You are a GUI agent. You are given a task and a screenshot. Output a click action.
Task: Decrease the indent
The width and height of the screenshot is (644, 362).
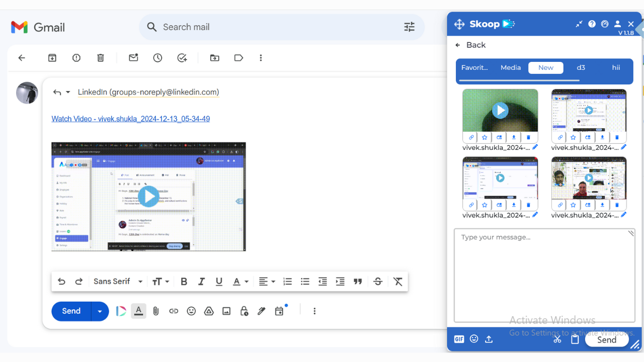[x=323, y=282]
